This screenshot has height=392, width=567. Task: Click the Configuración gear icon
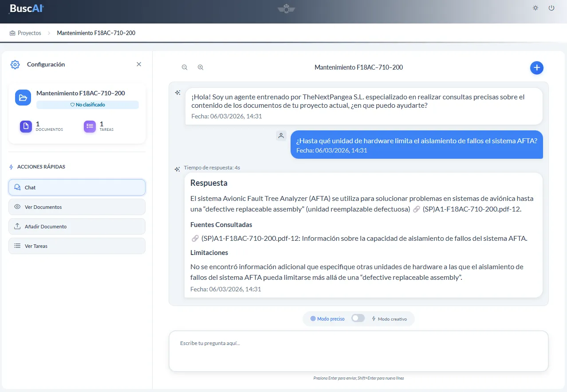pos(15,64)
